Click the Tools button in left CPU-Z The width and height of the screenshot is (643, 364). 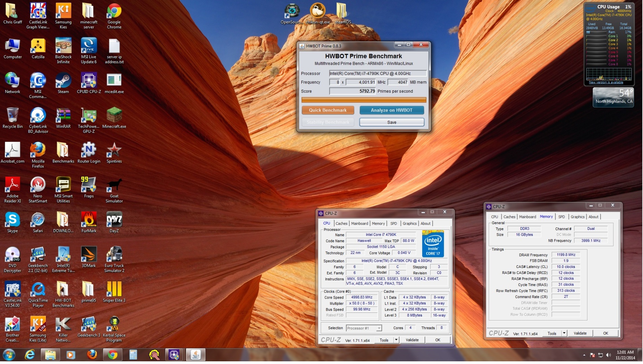tap(384, 340)
